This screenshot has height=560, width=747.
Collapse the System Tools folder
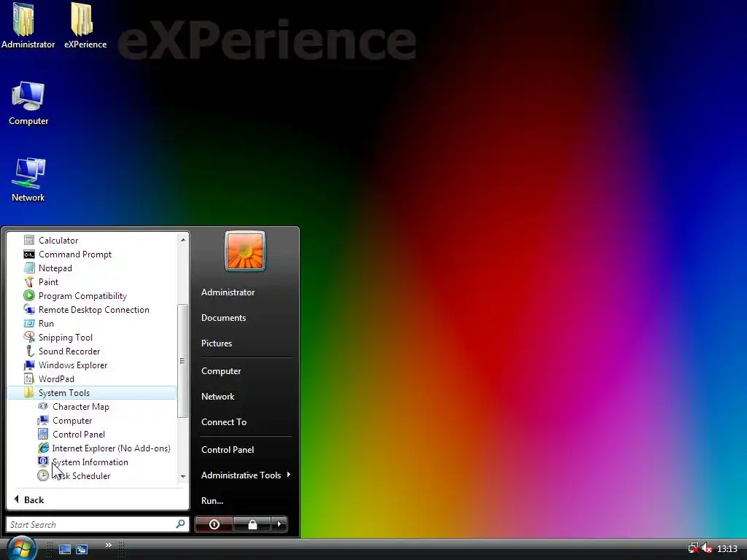[91, 393]
